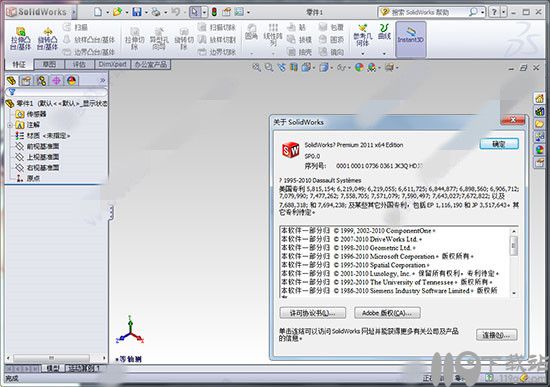Viewport: 550px width, 387px height.
Task: Click the 圆角 fillet tool
Action: point(251,32)
